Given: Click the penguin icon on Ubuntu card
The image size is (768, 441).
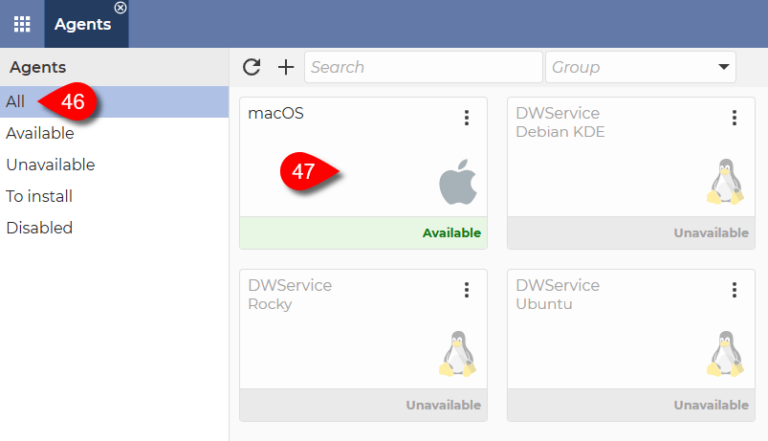Looking at the screenshot, I should click(x=726, y=355).
